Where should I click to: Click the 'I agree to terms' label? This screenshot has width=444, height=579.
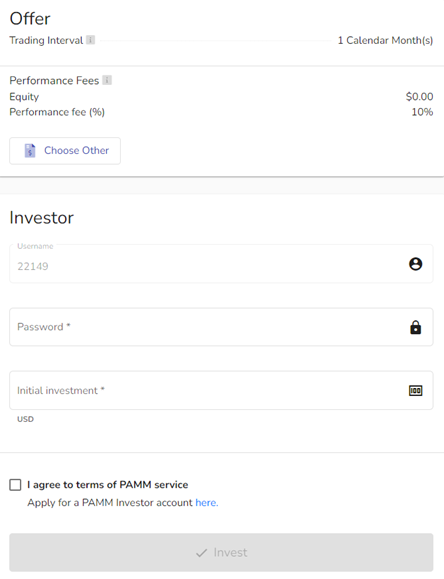(107, 484)
